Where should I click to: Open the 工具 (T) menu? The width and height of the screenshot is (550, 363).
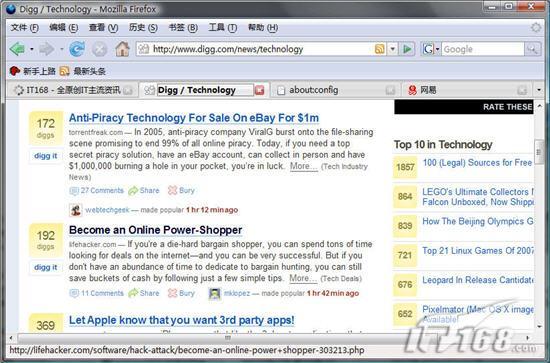(x=223, y=27)
